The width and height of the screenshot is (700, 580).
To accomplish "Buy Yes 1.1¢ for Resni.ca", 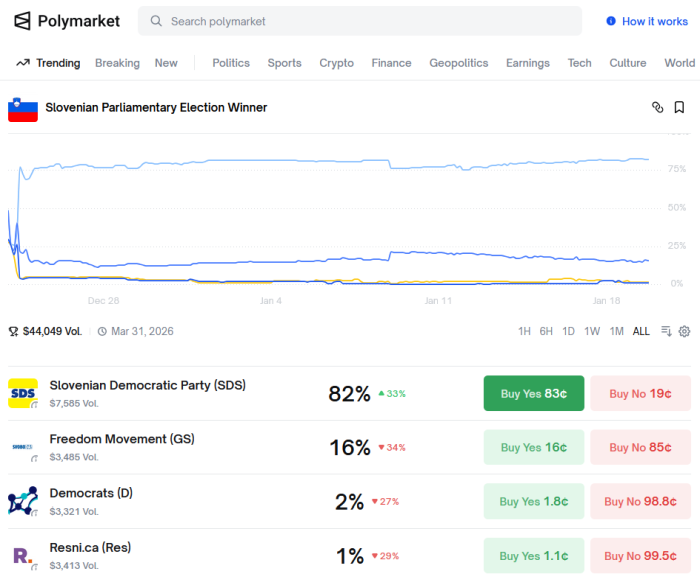I will pos(534,555).
